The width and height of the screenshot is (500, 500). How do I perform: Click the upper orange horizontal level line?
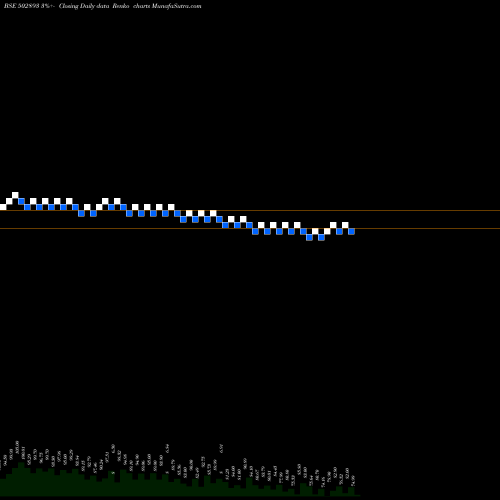coord(250,211)
